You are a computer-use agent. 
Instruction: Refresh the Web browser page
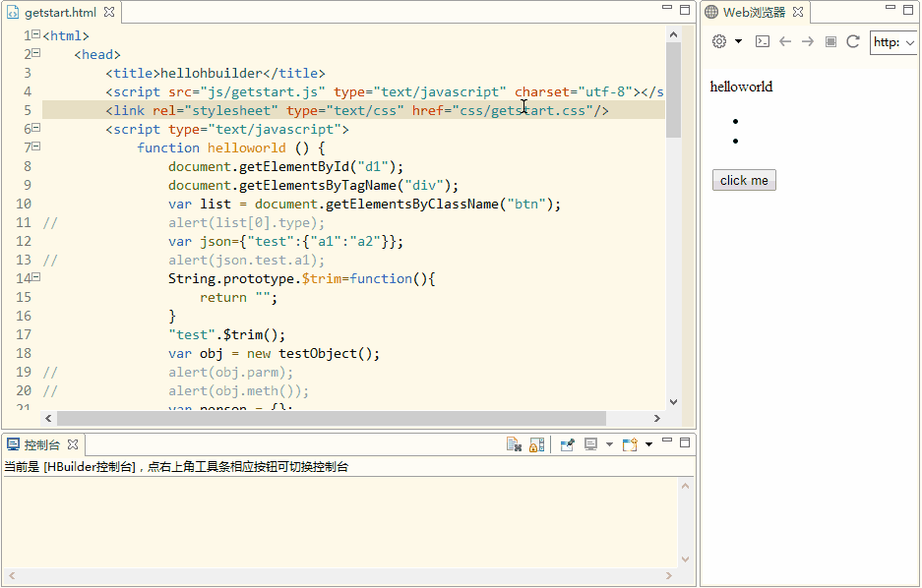pos(853,41)
